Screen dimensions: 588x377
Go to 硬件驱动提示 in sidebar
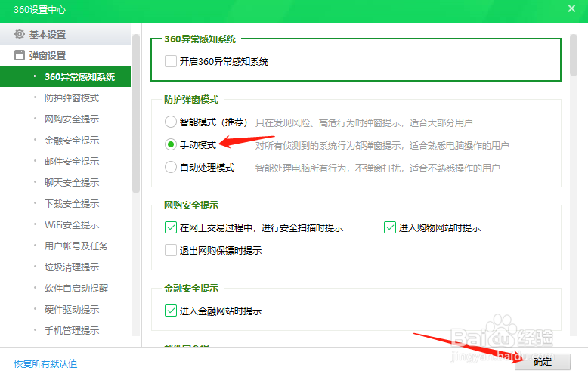click(x=72, y=310)
